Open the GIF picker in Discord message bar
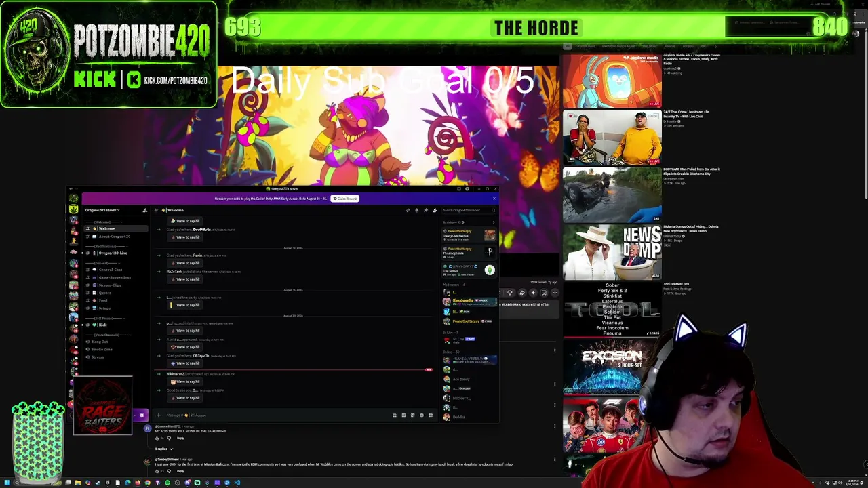 403,415
